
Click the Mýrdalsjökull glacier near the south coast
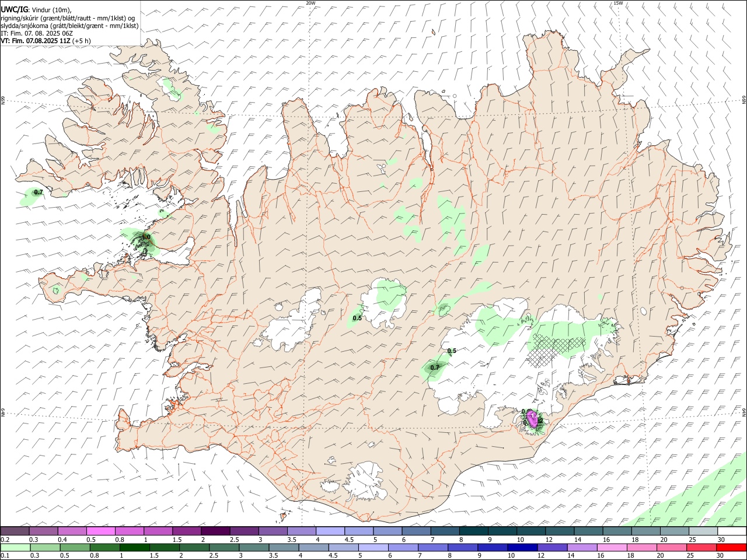[x=366, y=482]
